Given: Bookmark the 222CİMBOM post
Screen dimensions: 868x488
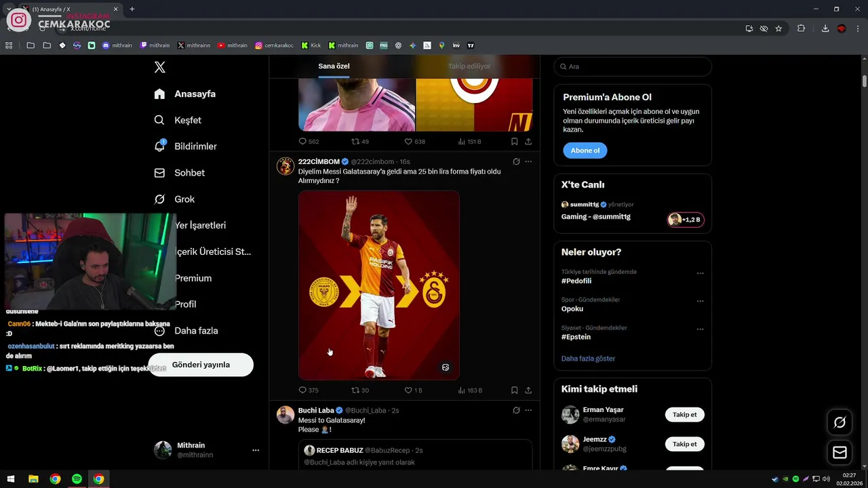Looking at the screenshot, I should (514, 390).
